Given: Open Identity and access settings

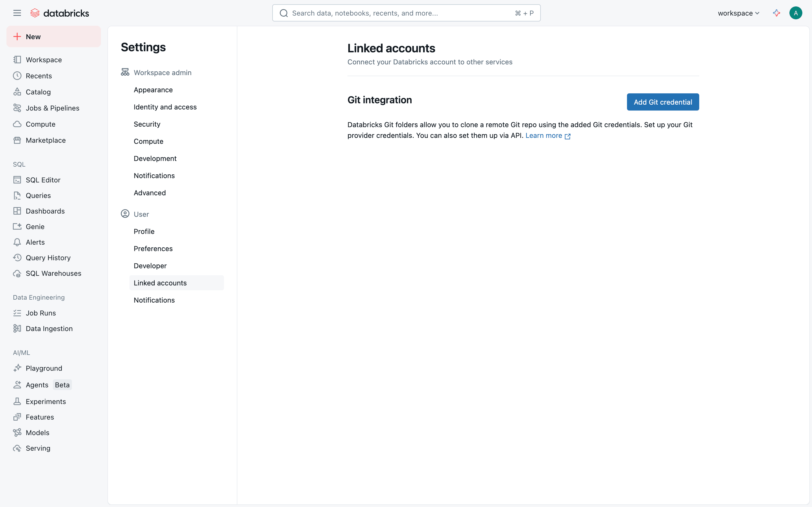Looking at the screenshot, I should 165,107.
